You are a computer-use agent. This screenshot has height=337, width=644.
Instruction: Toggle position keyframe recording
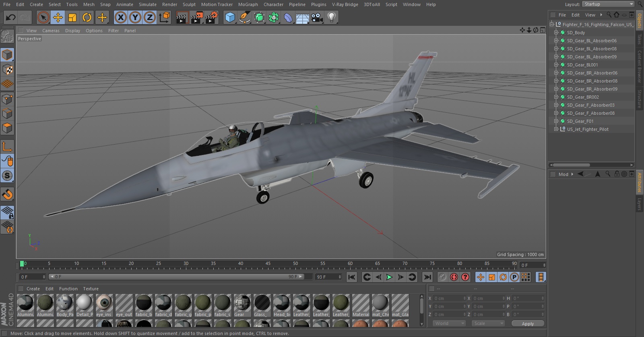tap(481, 277)
